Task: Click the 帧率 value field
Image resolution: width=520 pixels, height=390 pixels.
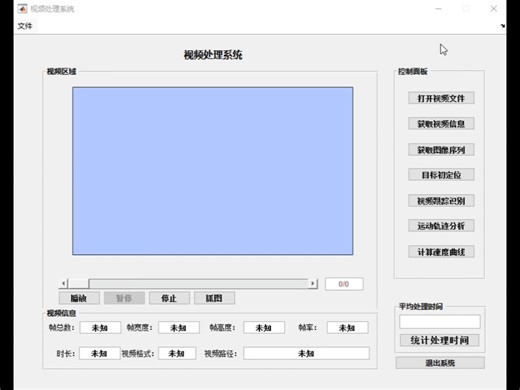Action: [x=347, y=328]
